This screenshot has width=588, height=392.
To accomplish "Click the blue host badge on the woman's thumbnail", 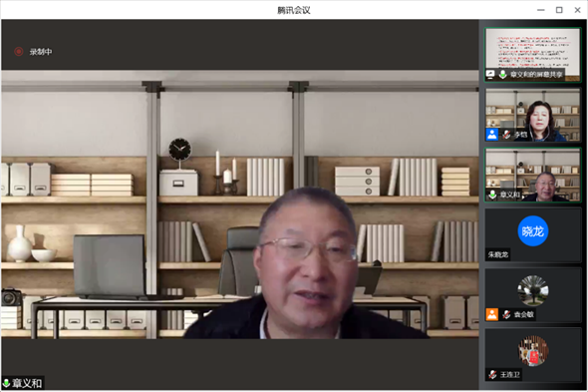I will click(492, 135).
